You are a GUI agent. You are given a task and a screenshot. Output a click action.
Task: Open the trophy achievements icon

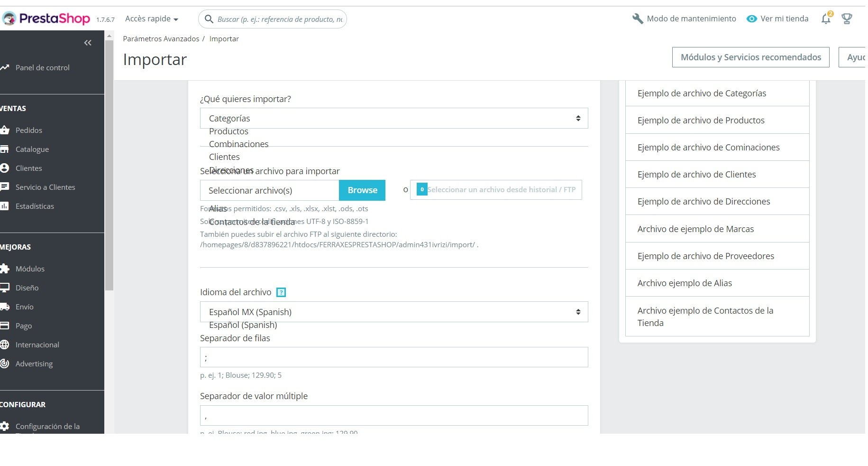pos(847,19)
